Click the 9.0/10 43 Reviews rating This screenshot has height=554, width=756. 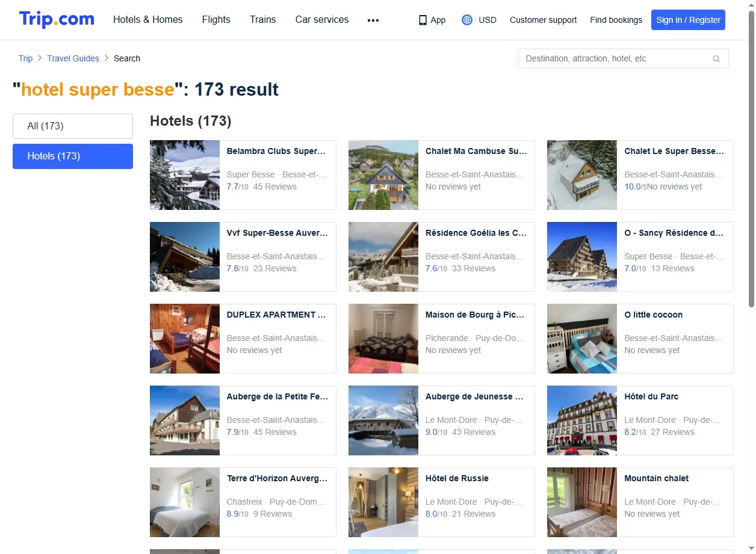coord(460,432)
